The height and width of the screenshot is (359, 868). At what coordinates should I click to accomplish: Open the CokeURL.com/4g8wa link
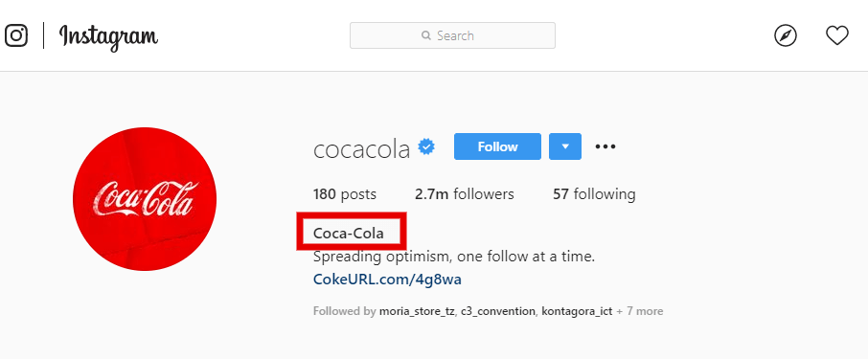pos(387,280)
